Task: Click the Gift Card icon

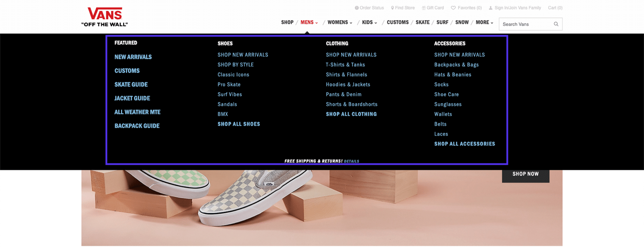Action: [x=423, y=7]
